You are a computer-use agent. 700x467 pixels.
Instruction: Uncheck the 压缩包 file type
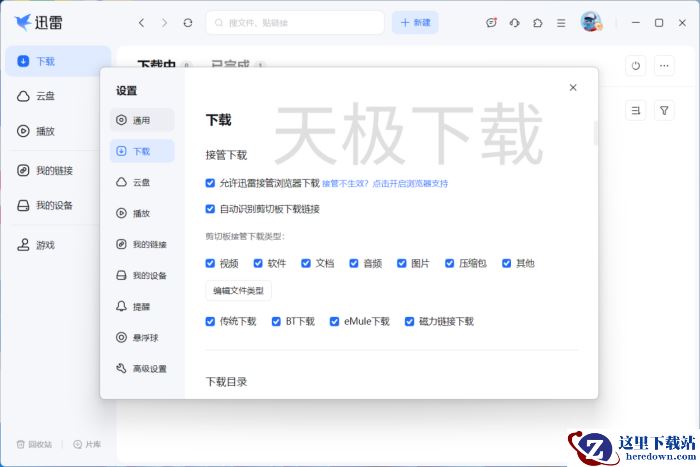tap(450, 263)
